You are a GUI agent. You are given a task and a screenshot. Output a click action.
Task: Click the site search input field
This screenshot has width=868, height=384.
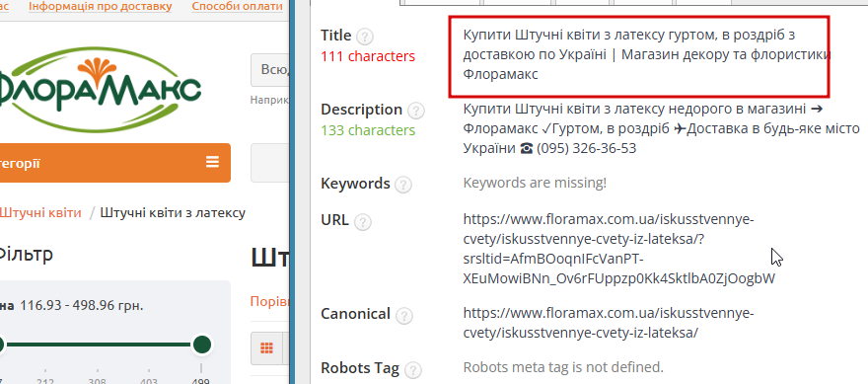(270, 70)
